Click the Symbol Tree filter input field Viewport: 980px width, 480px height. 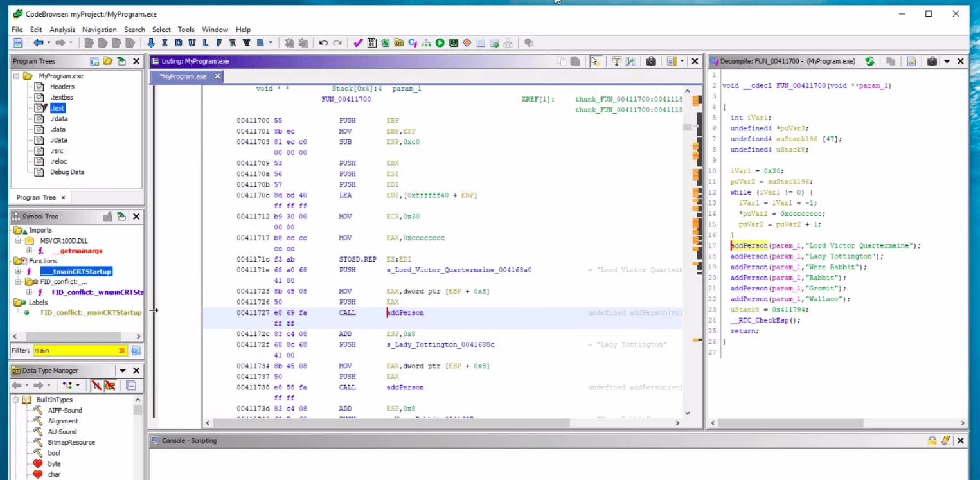pos(74,350)
